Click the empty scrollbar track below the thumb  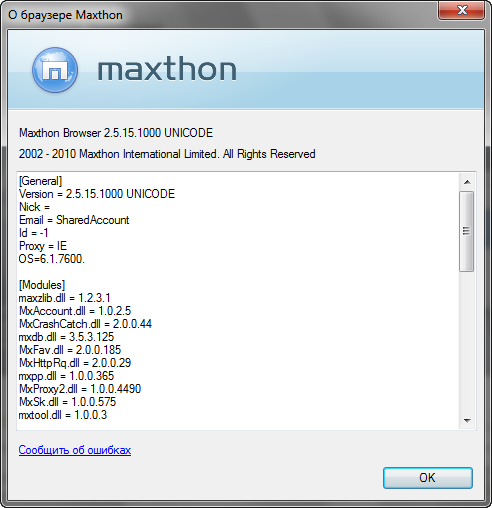(467, 342)
